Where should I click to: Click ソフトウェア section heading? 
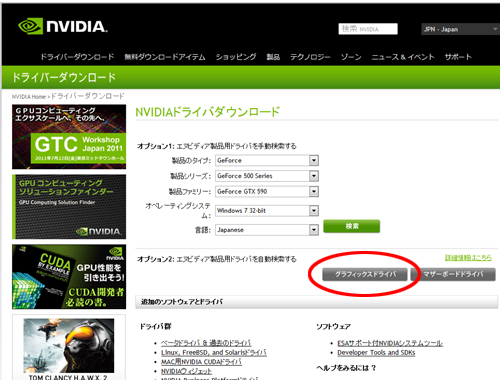[333, 327]
